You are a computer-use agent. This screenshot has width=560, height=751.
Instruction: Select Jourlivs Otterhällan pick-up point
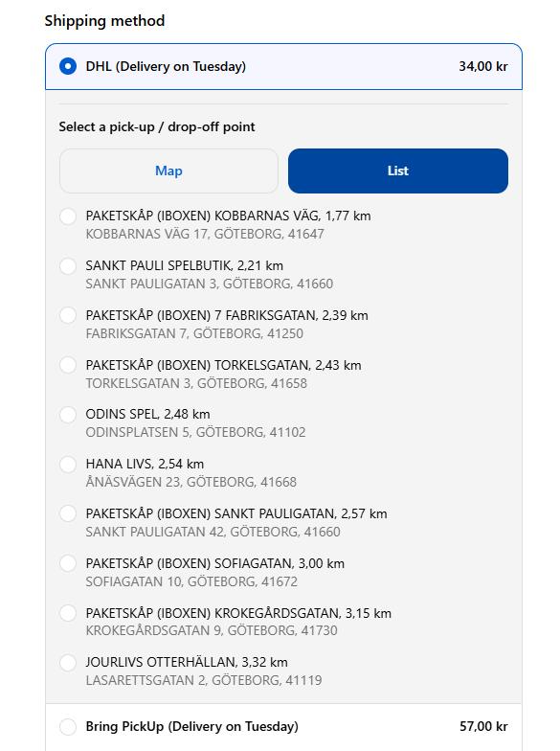tap(68, 663)
